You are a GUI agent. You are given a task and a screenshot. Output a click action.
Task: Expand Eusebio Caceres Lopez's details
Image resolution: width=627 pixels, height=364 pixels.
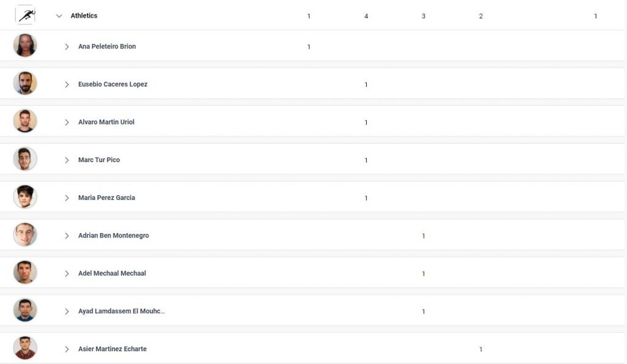click(67, 84)
